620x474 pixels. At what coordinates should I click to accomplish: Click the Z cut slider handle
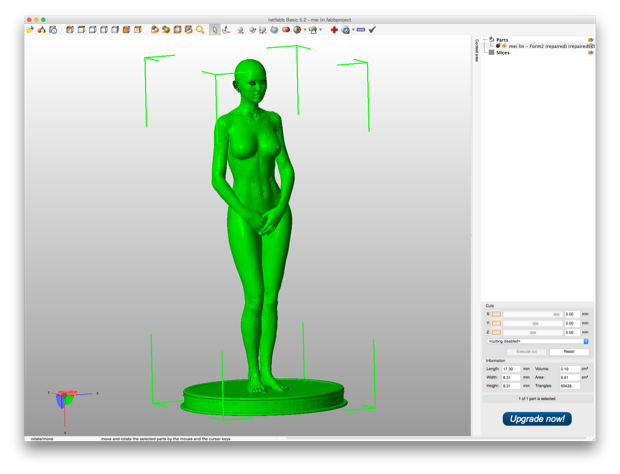pos(533,332)
